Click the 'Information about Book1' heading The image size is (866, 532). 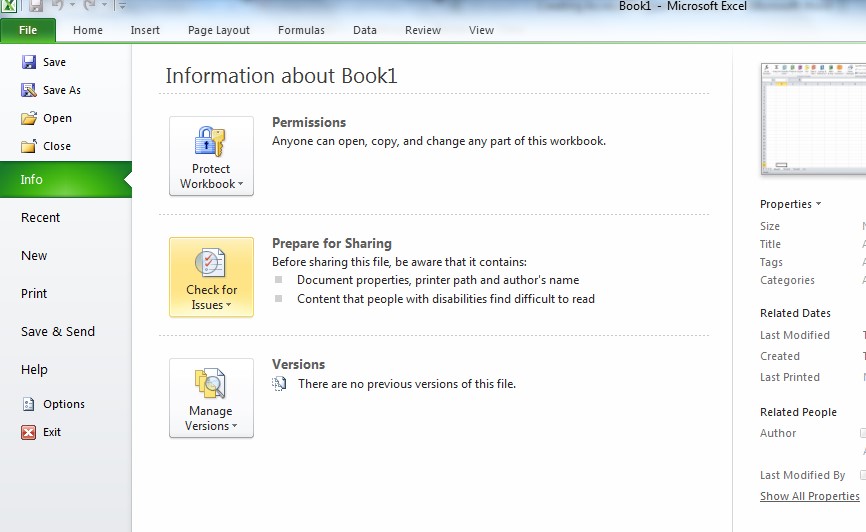pos(281,76)
